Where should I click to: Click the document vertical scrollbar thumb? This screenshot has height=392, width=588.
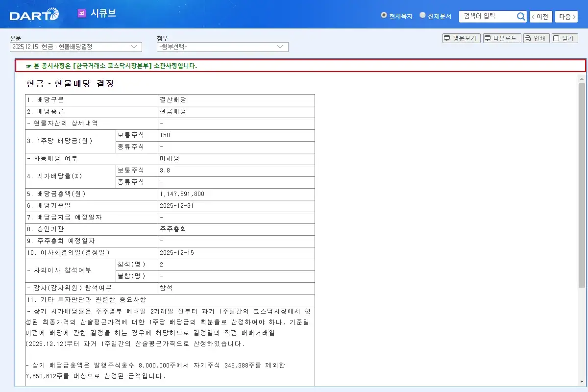[x=582, y=185]
